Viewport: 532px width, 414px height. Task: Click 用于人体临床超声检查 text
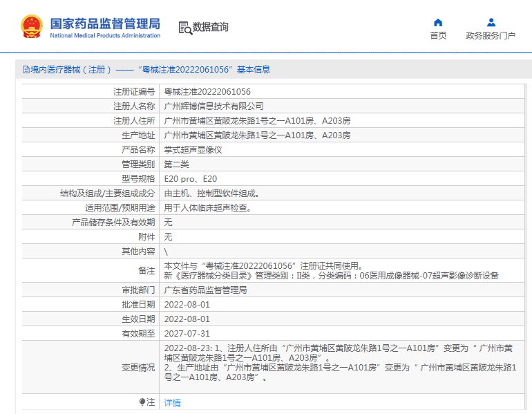pyautogui.click(x=207, y=207)
